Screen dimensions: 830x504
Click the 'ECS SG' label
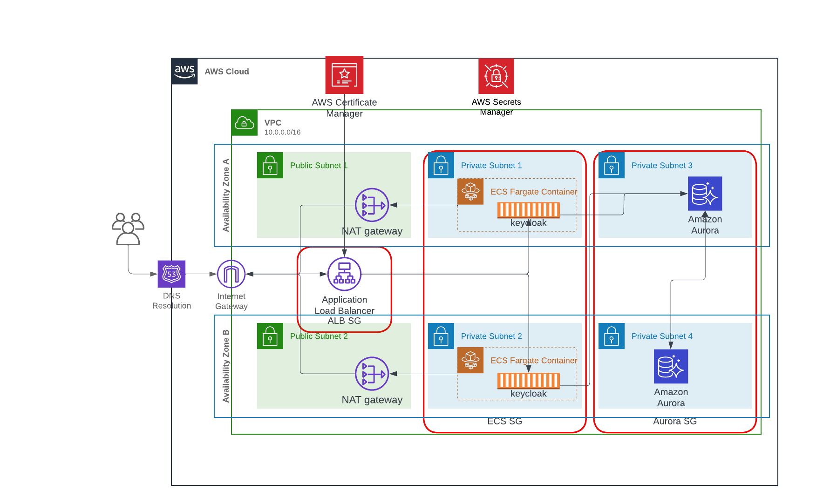[x=505, y=421]
